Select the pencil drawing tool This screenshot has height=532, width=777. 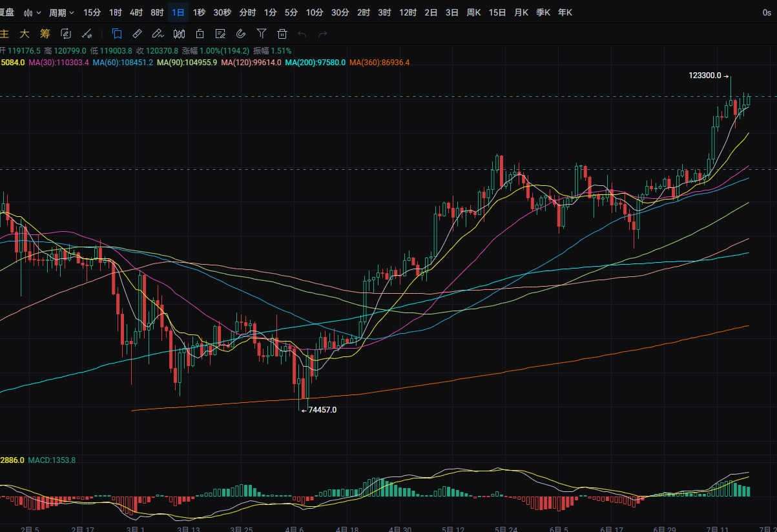(x=158, y=34)
